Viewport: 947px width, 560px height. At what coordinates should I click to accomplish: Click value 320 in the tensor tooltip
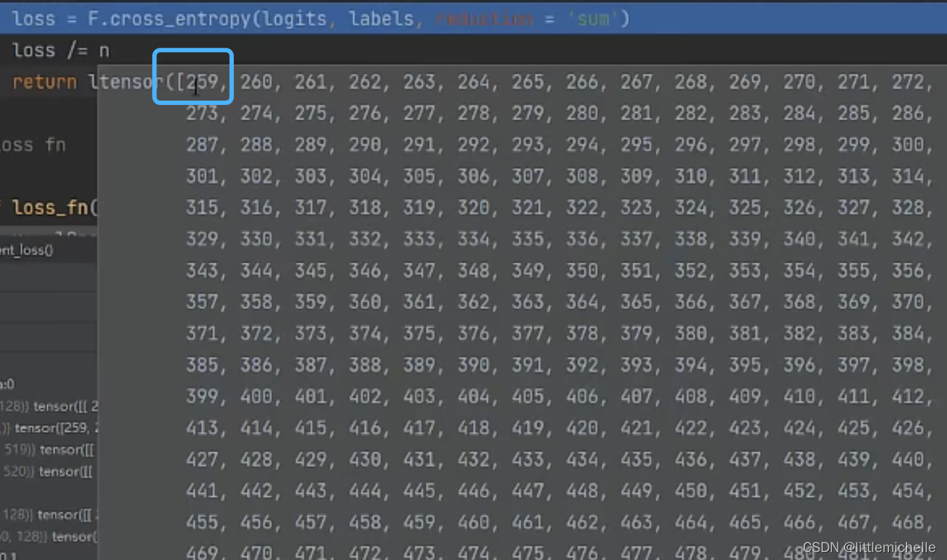[x=473, y=208]
